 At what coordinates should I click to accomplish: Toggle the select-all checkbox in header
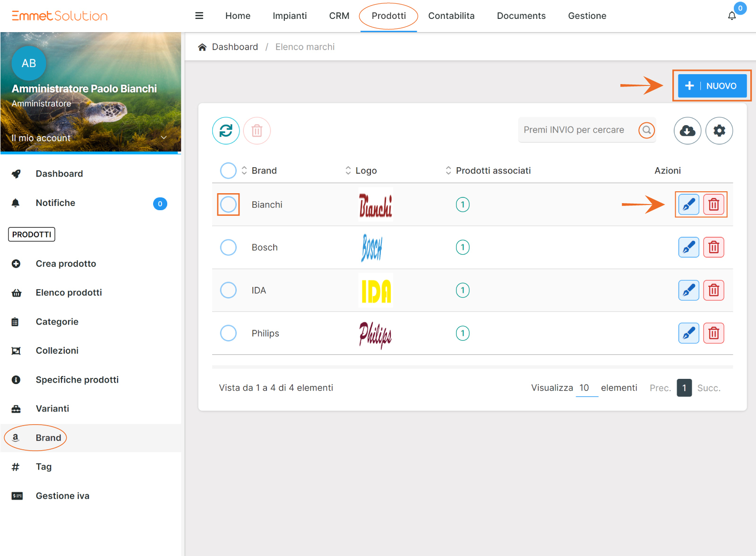[228, 171]
